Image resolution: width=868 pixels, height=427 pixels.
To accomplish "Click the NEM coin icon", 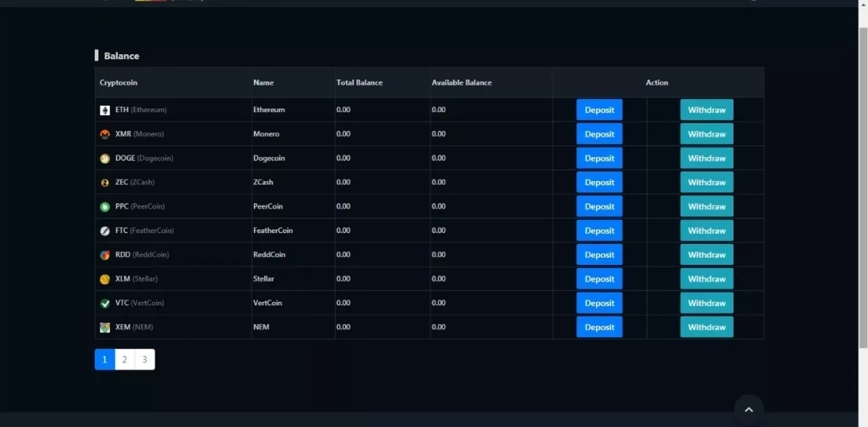I will [105, 327].
